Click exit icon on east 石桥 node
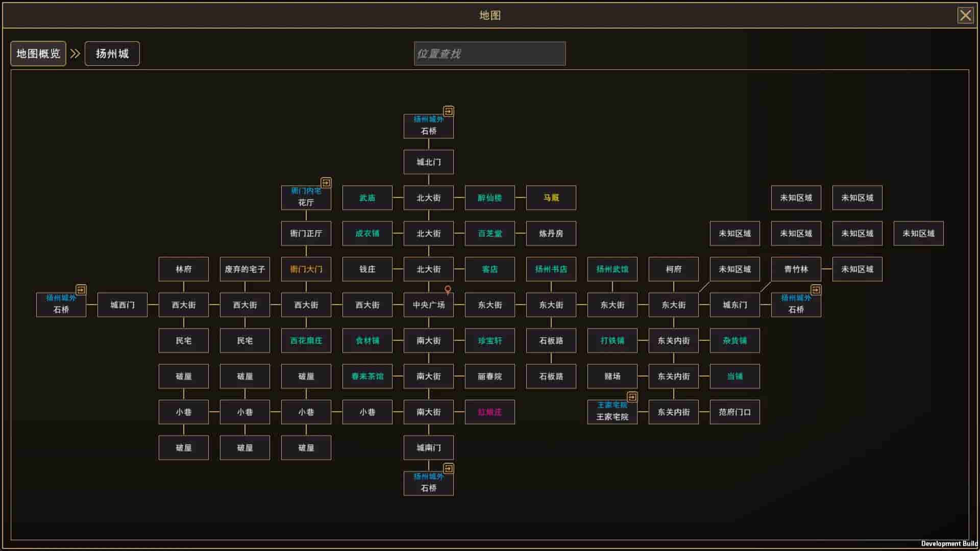Screen dimensions: 980x551 (x=816, y=290)
